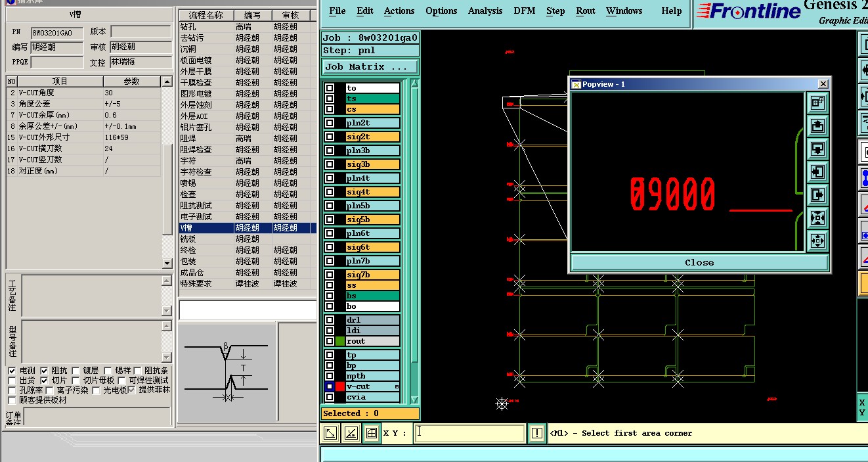Click the pan right icon in Popview
Image resolution: width=868 pixels, height=462 pixels.
tap(817, 195)
